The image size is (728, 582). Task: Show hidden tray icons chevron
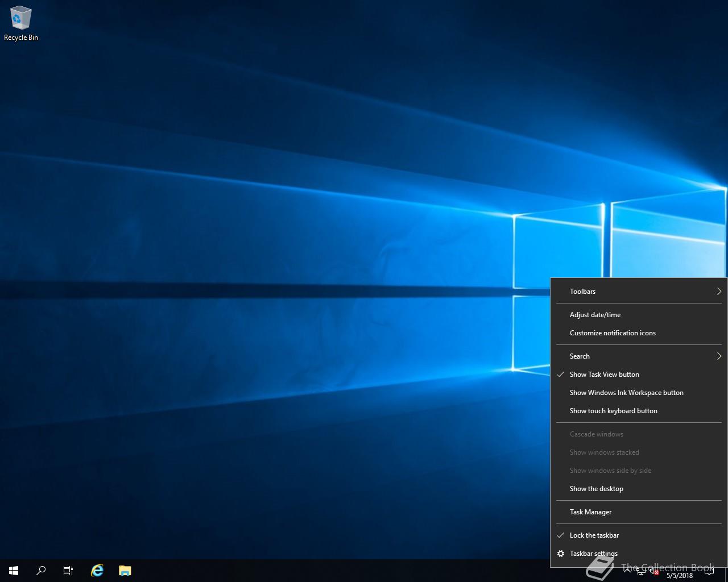[x=627, y=571]
